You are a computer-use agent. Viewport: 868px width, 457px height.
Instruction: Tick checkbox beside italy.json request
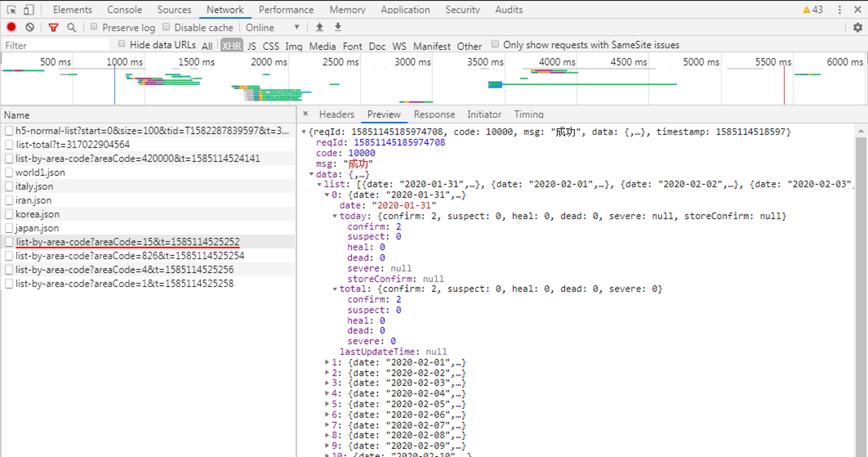click(x=9, y=186)
